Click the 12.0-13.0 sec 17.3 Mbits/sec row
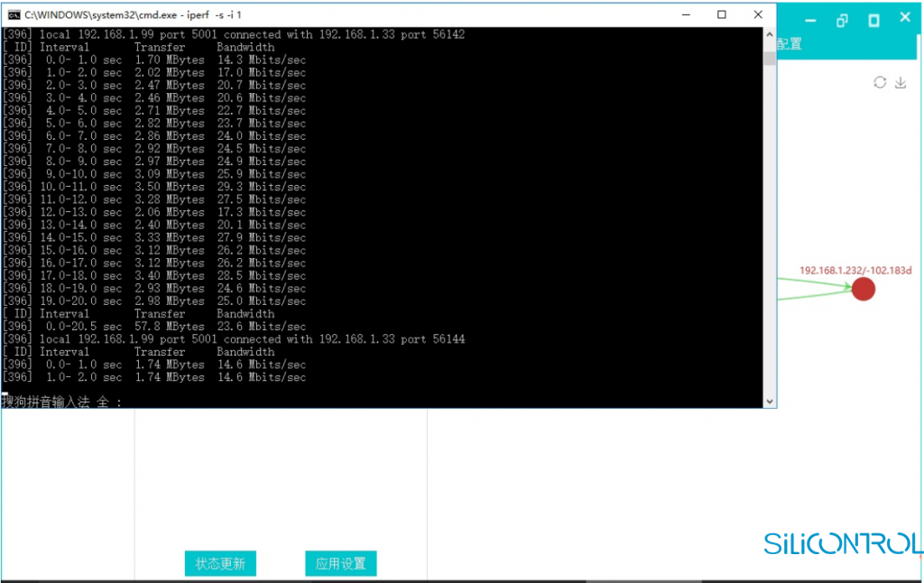This screenshot has height=583, width=924. [x=154, y=212]
